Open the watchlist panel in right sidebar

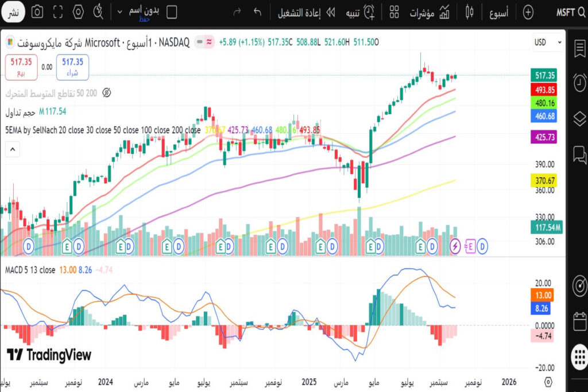click(x=579, y=51)
